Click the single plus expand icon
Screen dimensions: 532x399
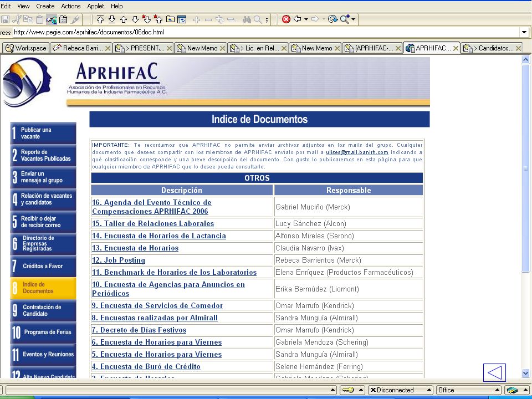tap(197, 20)
